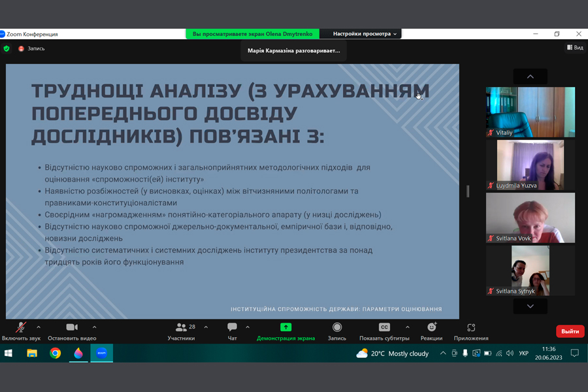Click slide footer ІНСТИТУЦІЙНА СПРОМОЖНІСТЬ ДЕРЖАВИ text
The width and height of the screenshot is (588, 392).
[x=336, y=309]
